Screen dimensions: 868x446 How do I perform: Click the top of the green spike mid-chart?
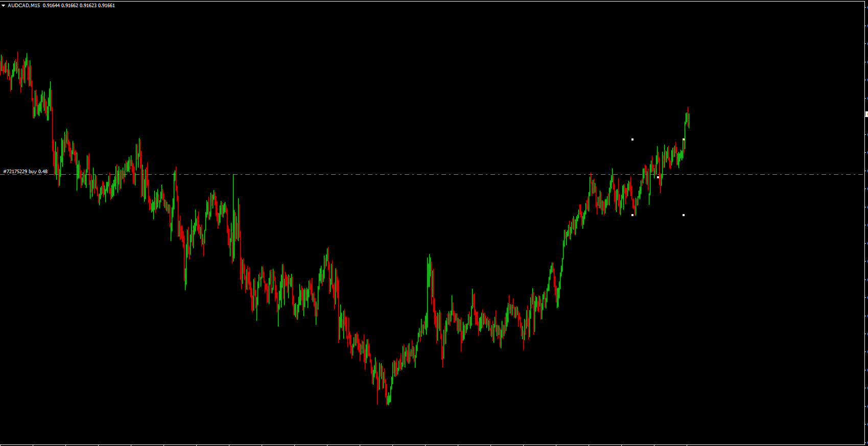(429, 255)
